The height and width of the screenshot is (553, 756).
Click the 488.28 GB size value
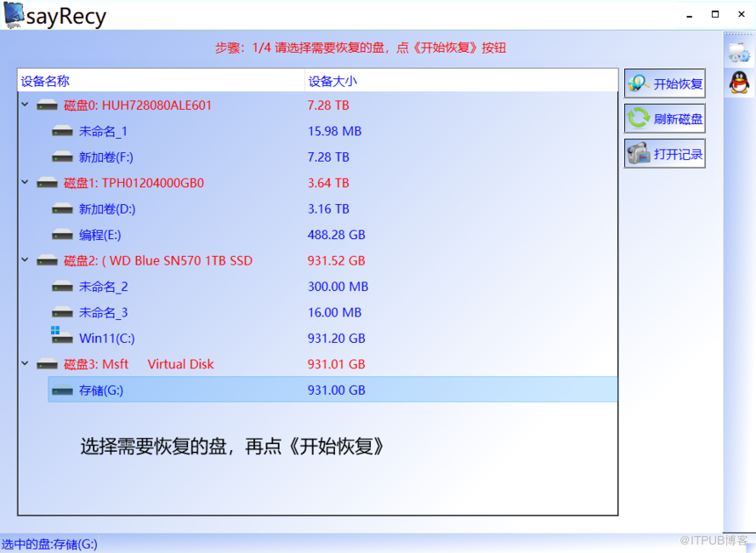click(x=337, y=235)
